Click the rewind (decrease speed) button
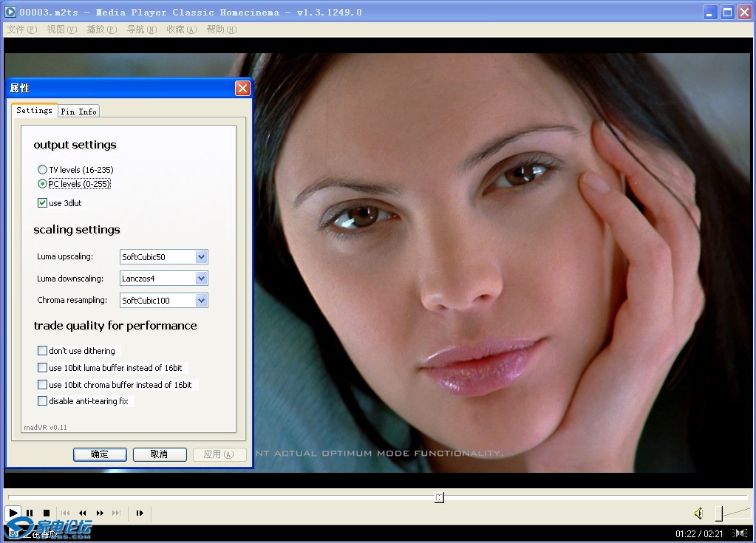 [83, 513]
